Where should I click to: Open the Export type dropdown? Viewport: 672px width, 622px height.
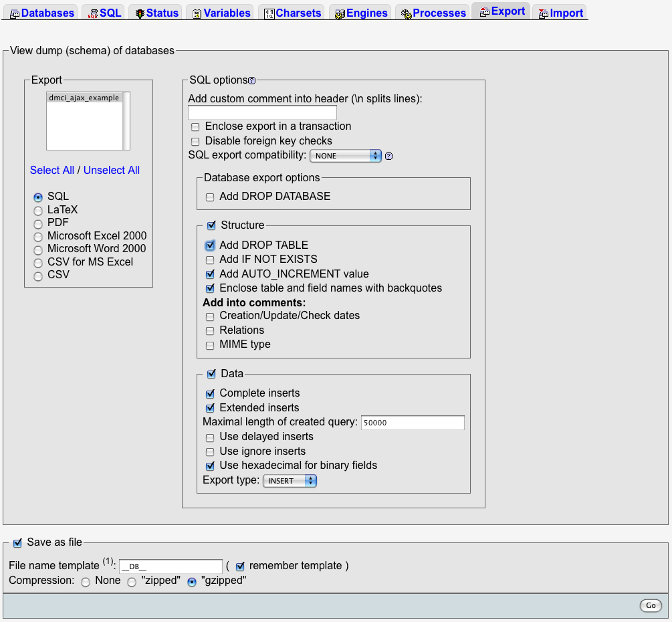tap(290, 481)
